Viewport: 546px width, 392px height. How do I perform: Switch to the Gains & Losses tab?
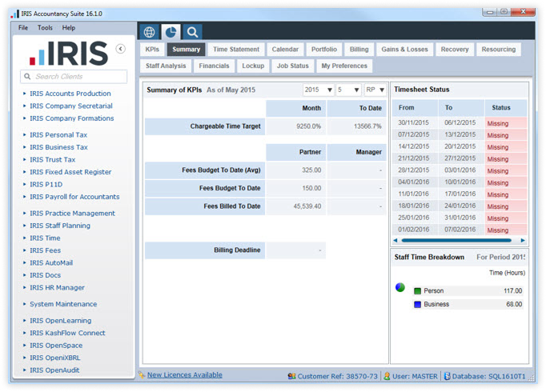(x=404, y=50)
